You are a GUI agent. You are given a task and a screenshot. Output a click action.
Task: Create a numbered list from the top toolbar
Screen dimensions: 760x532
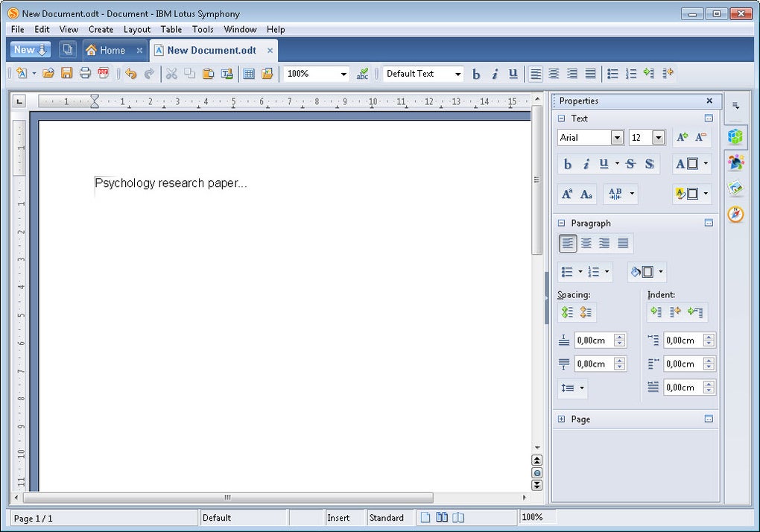point(630,74)
